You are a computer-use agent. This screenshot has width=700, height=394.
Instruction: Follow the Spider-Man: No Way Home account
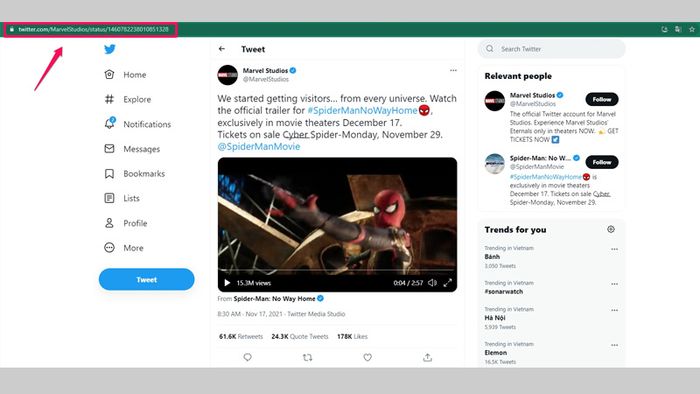[x=602, y=162]
